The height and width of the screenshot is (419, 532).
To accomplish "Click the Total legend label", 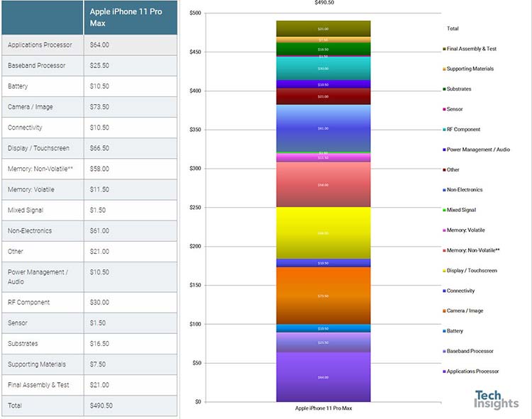I will 453,28.
